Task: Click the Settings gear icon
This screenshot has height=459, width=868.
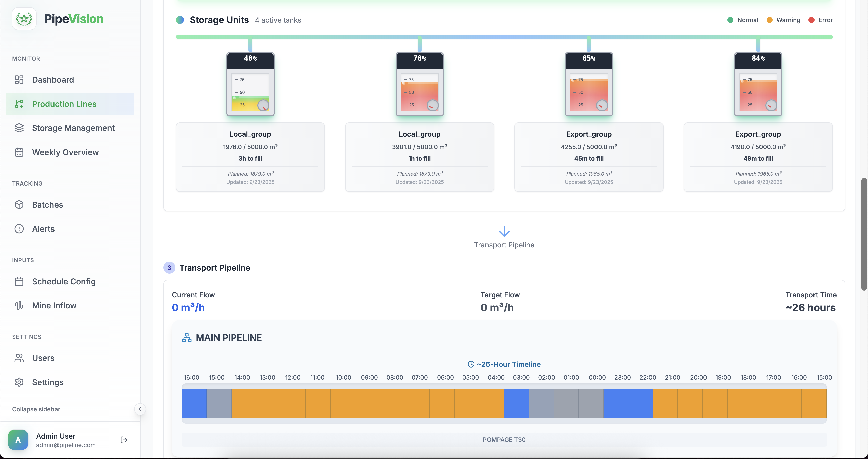Action: (19, 382)
